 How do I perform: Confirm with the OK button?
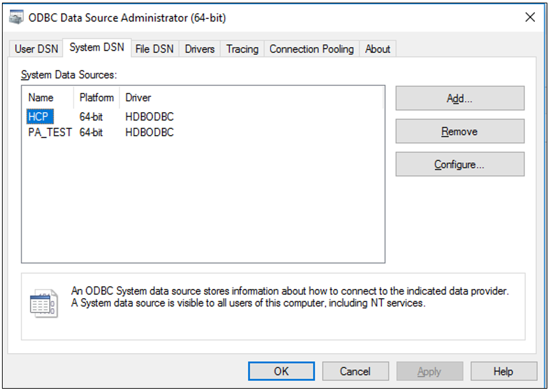coord(281,372)
